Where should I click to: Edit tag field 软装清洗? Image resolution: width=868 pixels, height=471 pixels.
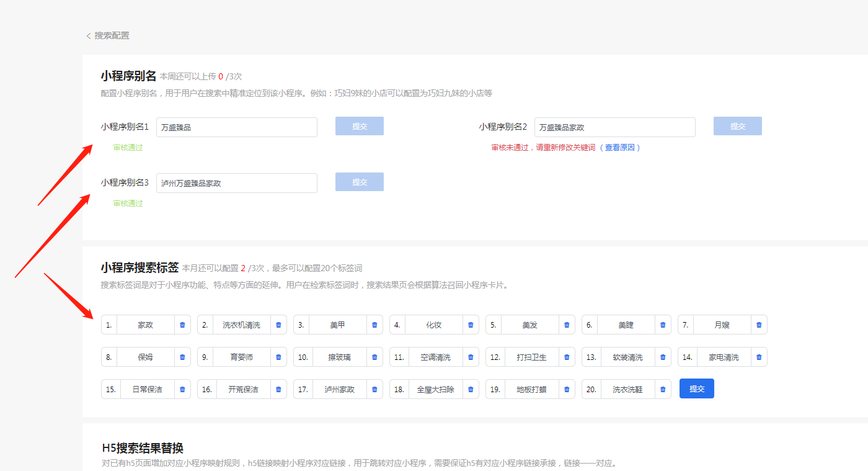(628, 357)
